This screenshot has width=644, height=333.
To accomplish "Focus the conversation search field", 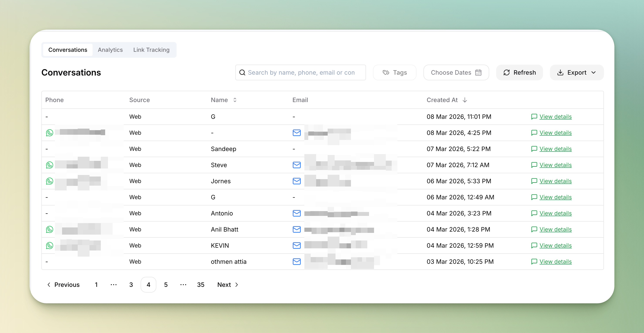I will coord(301,72).
